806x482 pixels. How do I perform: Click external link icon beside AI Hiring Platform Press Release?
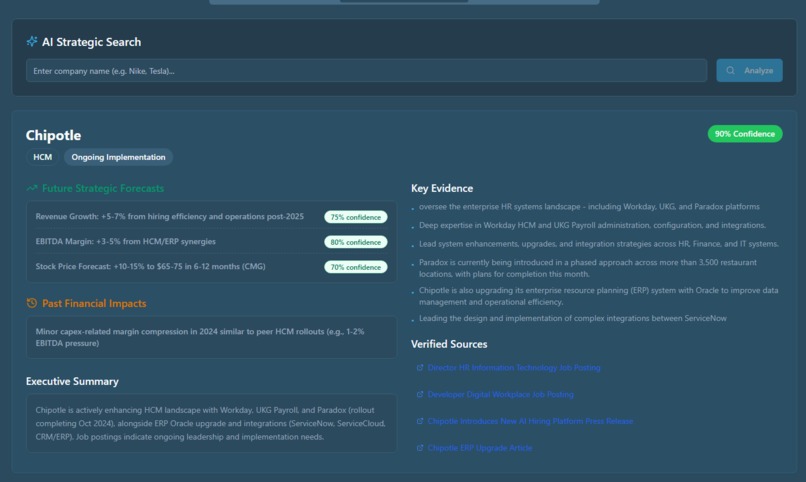420,421
